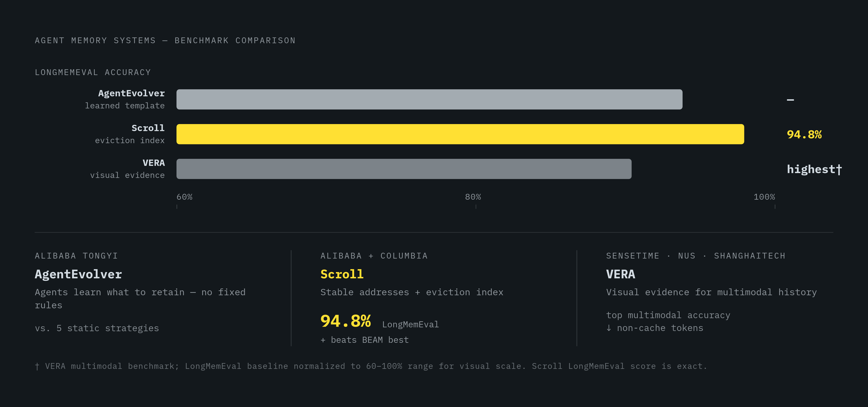The width and height of the screenshot is (868, 407).
Task: Click the 'AGENT MEMORY SYSTEMS — BENCHMARK COMPARISON' title
Action: [x=165, y=41]
